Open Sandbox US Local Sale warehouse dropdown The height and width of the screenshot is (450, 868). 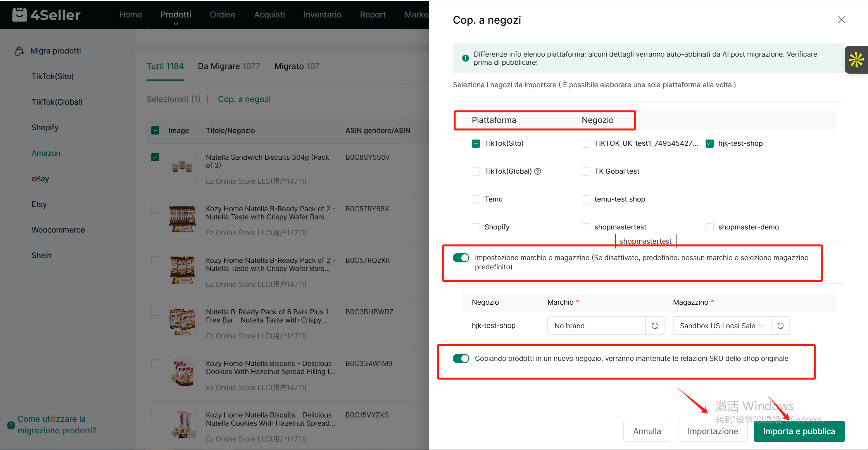click(722, 326)
